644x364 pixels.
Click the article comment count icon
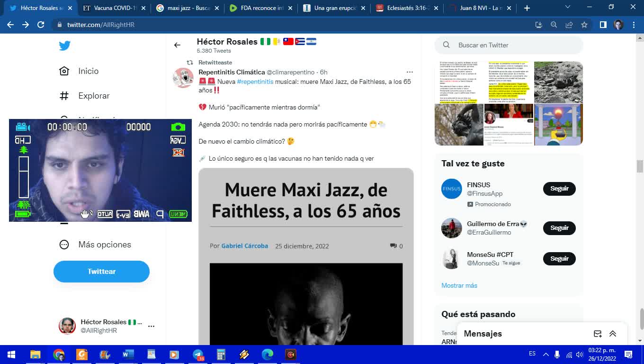coord(393,246)
